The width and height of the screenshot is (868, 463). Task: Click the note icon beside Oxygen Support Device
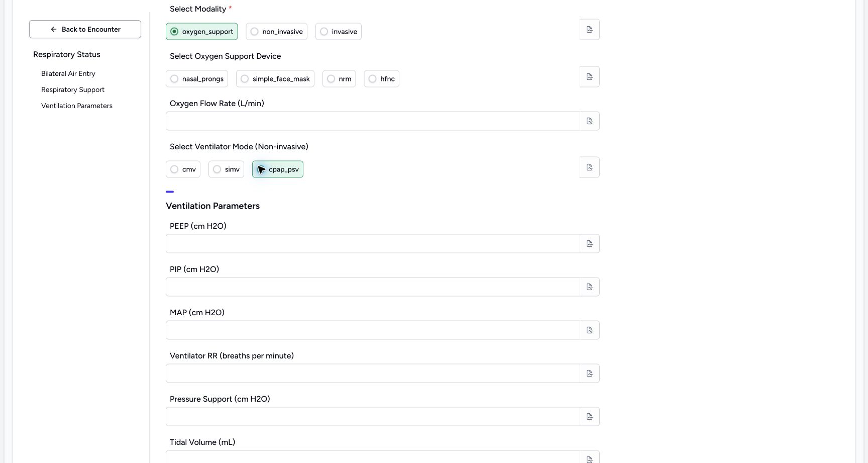coord(590,77)
